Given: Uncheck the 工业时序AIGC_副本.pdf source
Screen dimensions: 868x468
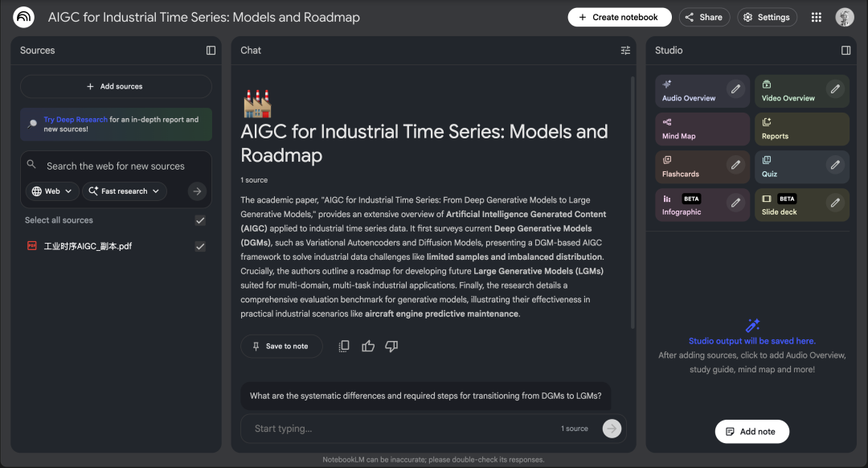Looking at the screenshot, I should 200,246.
